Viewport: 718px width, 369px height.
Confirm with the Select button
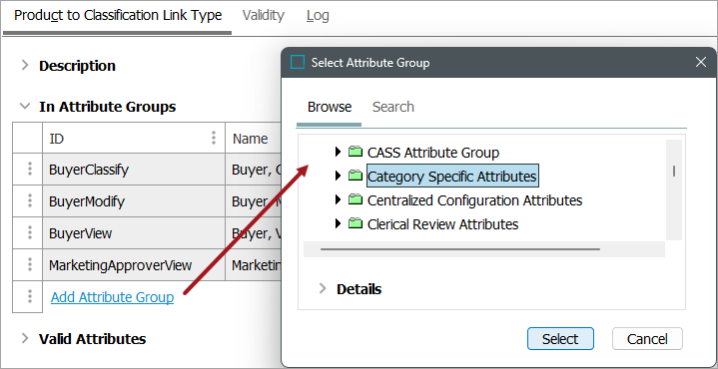pos(560,339)
